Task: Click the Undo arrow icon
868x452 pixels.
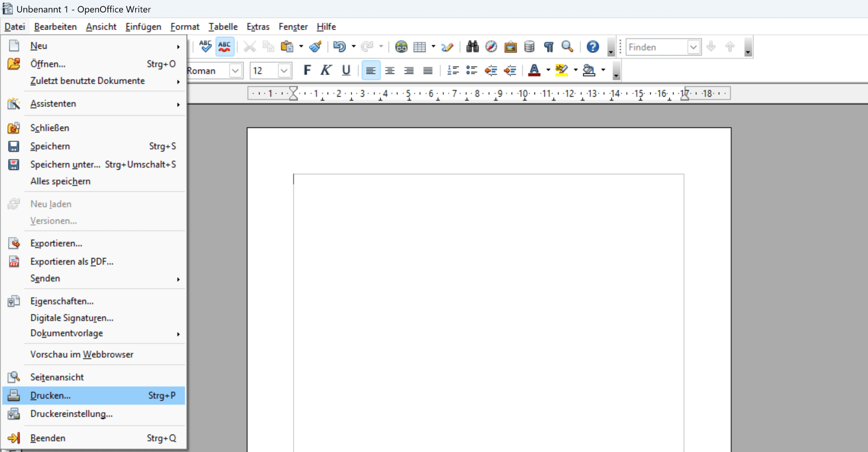Action: click(x=339, y=47)
